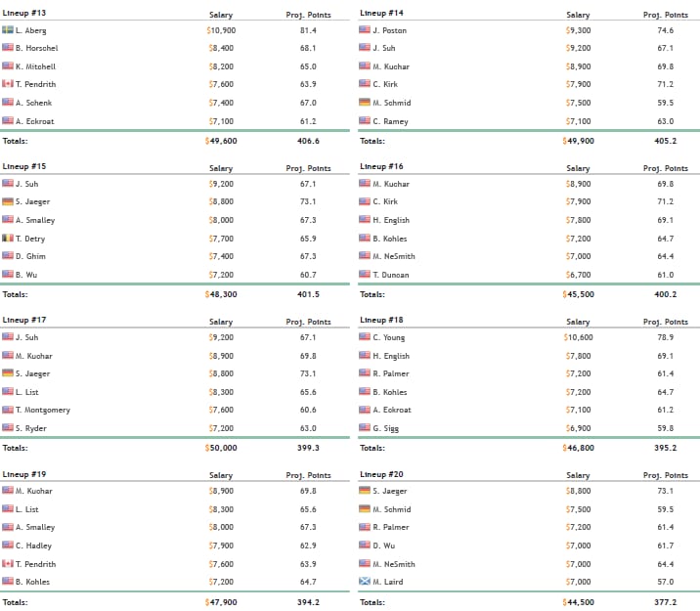Viewport: 700px width, 611px height.
Task: Click the $10,900 salary for L. Aberg
Action: [x=221, y=30]
